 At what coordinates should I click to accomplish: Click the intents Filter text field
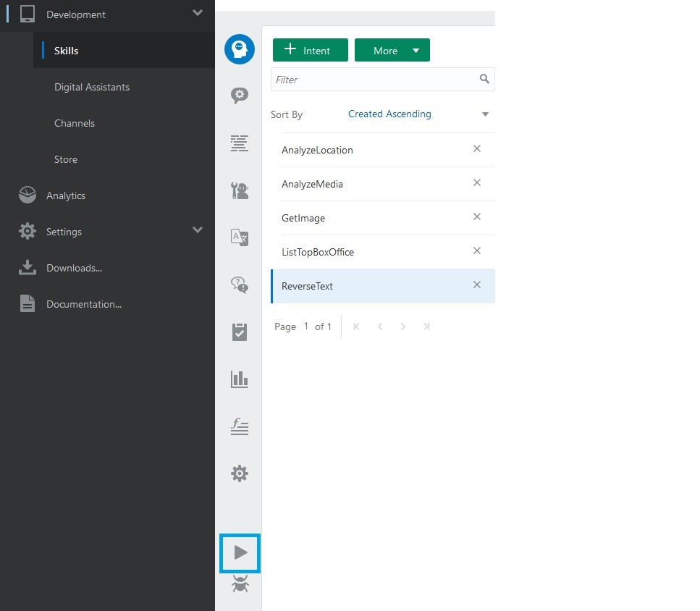click(x=374, y=80)
